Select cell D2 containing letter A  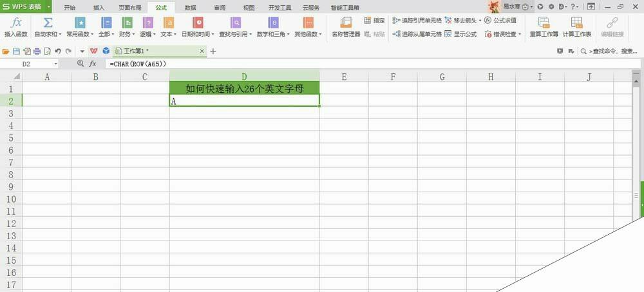click(244, 101)
